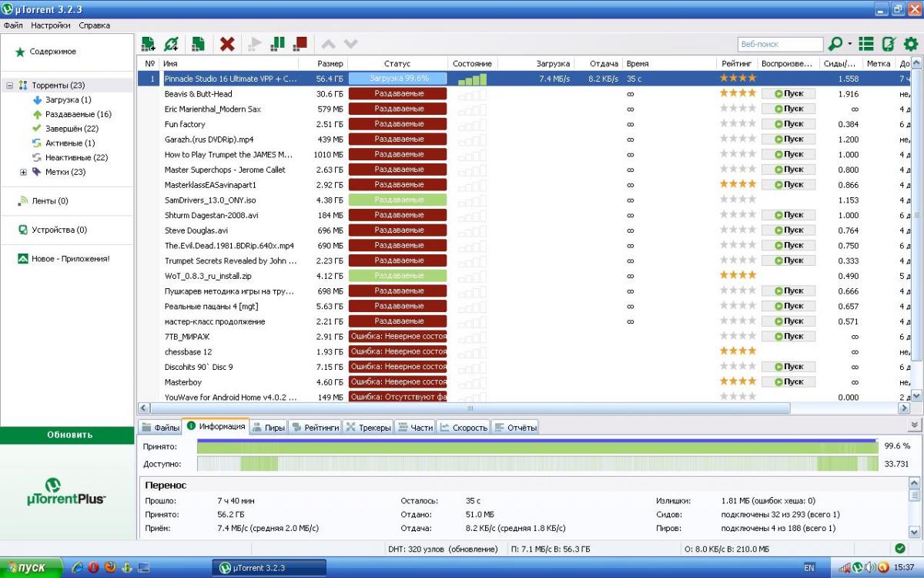924x578 pixels.
Task: Click the Create New Torrent icon
Action: (198, 44)
